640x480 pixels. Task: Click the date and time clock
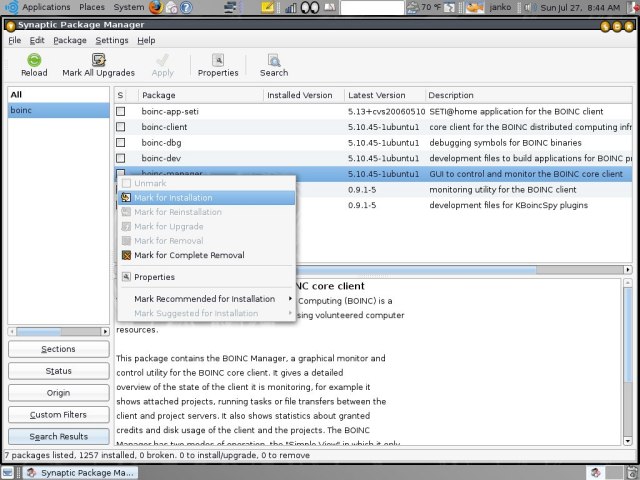(580, 7)
